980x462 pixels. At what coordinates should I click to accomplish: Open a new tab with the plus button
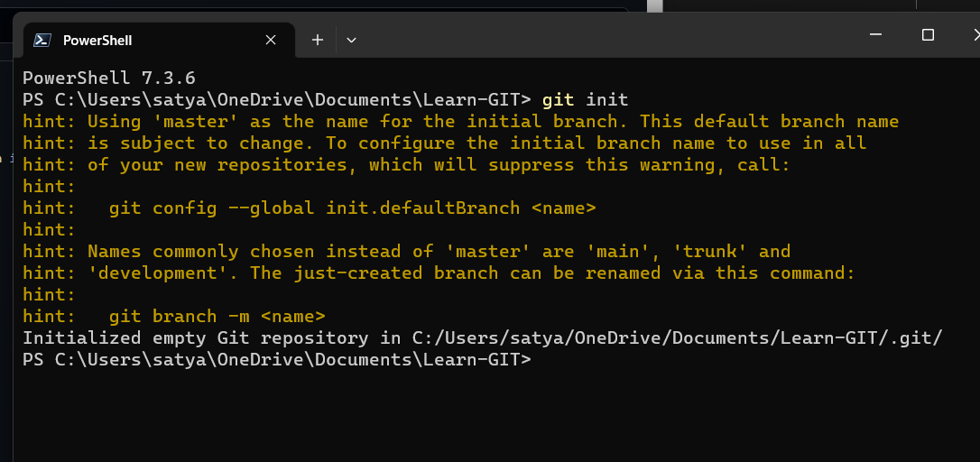(318, 40)
